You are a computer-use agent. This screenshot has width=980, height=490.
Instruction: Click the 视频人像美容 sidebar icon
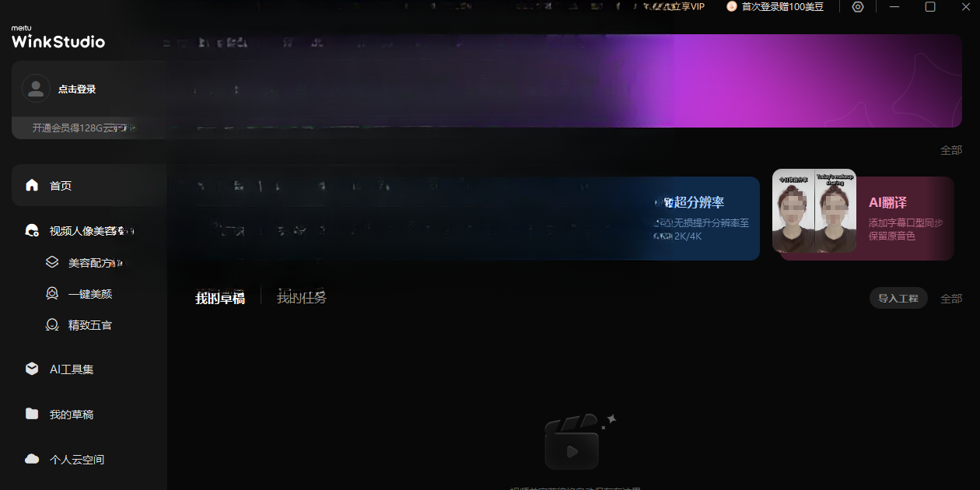coord(32,230)
